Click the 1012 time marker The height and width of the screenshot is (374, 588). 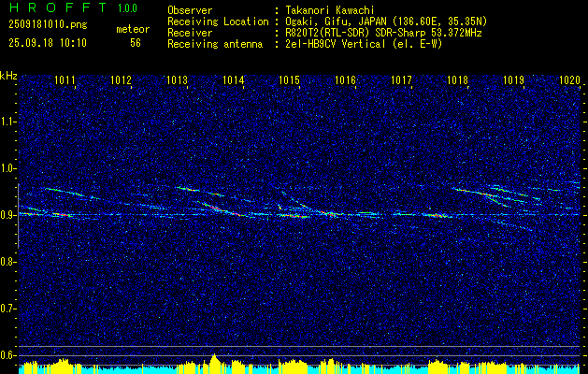(x=122, y=79)
